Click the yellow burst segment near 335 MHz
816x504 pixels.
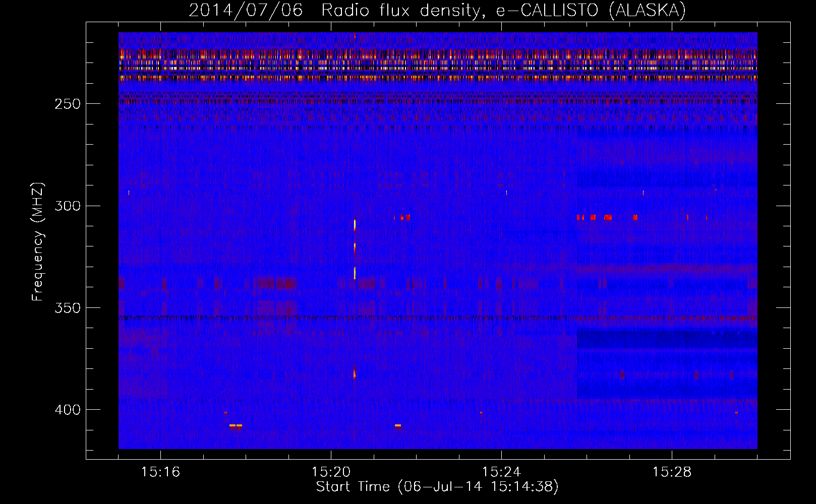click(x=355, y=273)
